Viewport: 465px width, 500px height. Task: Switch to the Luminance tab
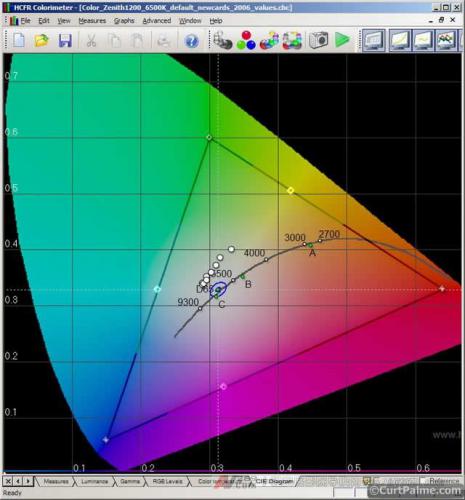point(94,481)
